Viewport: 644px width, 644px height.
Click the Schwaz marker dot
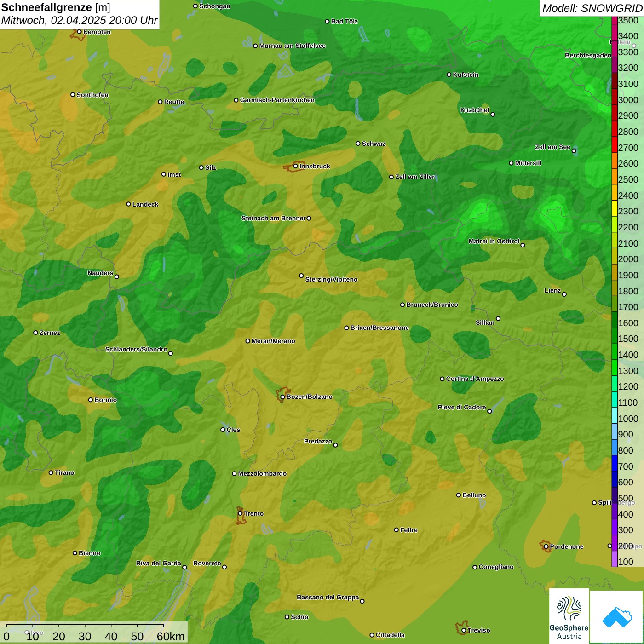pyautogui.click(x=358, y=144)
